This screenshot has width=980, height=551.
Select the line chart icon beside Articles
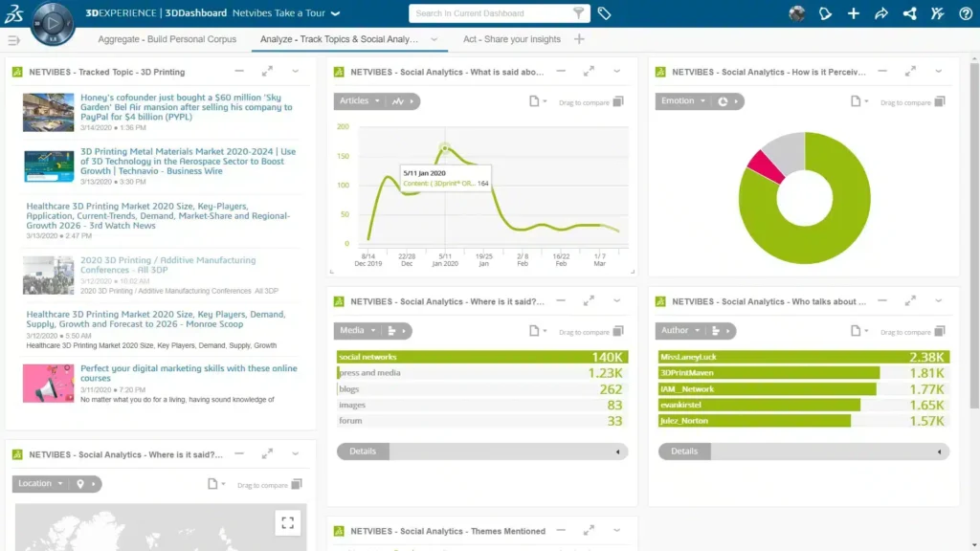point(398,101)
